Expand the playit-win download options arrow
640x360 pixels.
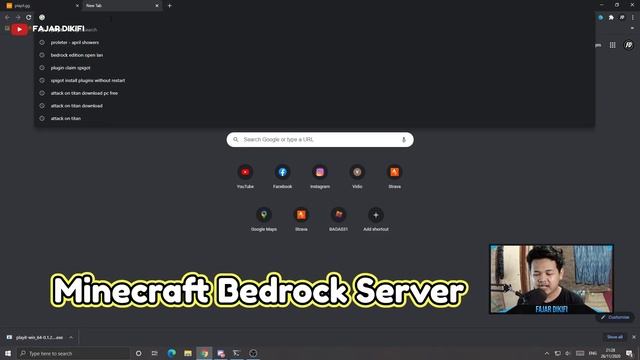tap(71, 338)
